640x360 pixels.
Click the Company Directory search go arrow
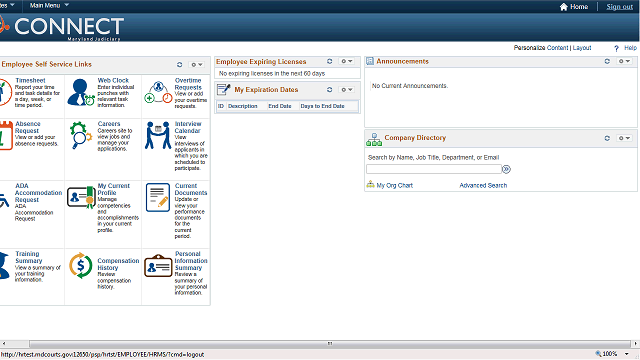tap(506, 169)
